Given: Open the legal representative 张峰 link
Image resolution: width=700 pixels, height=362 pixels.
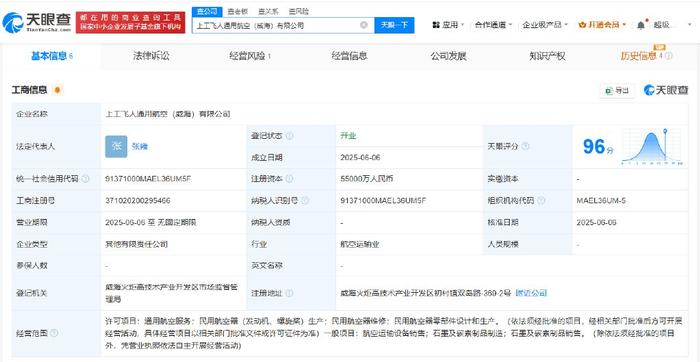Looking at the screenshot, I should coord(139,146).
